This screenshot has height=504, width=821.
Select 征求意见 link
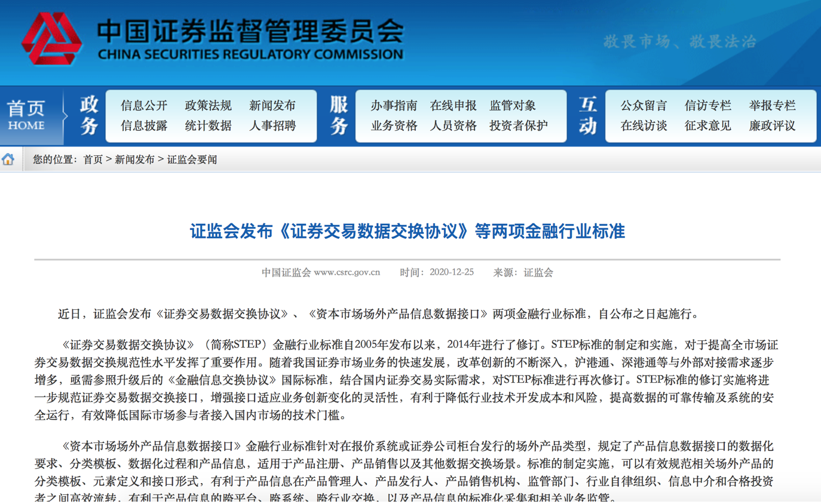point(708,125)
